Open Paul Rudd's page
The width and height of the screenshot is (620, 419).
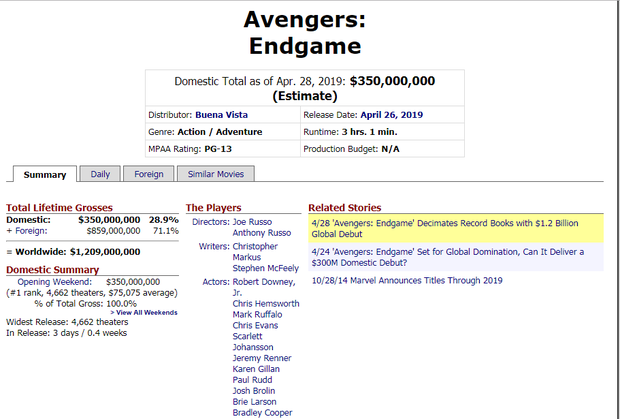click(x=252, y=380)
